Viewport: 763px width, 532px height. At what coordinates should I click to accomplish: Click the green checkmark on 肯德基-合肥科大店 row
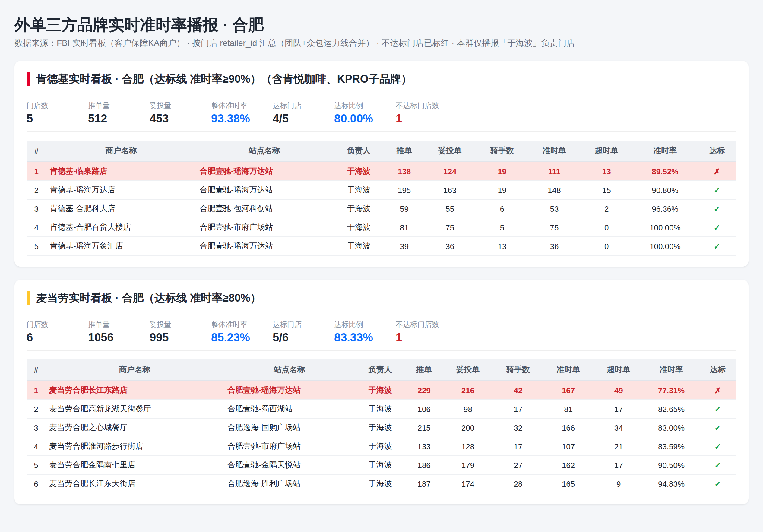coord(717,209)
